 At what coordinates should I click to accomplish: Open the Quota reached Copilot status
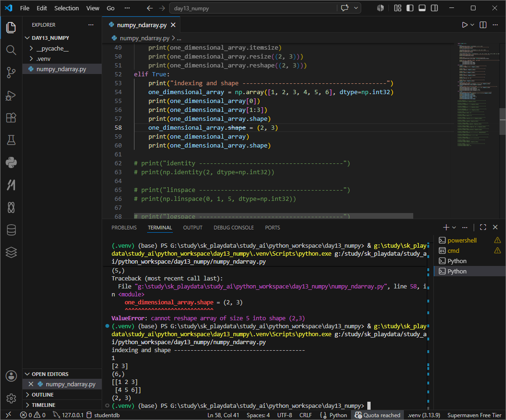[378, 415]
